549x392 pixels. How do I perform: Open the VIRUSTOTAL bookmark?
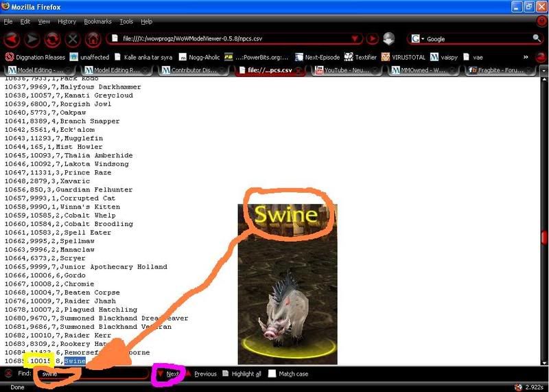pos(403,57)
